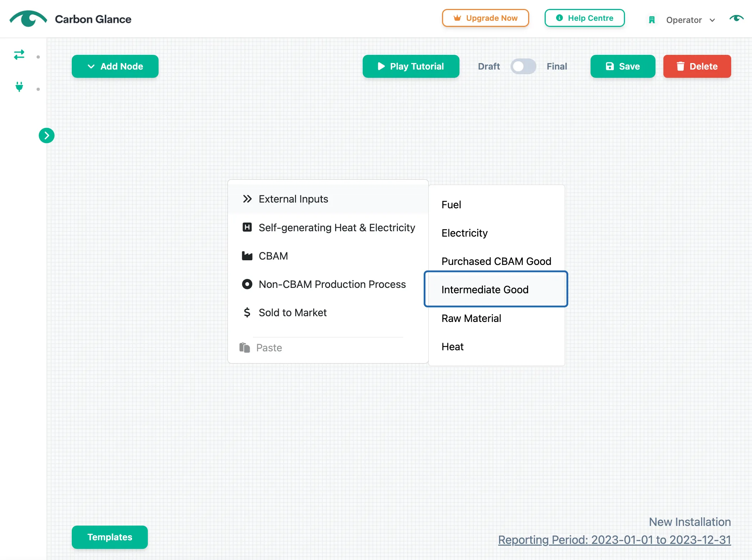Click the building icon next to Operator
This screenshot has height=560, width=752.
[652, 20]
